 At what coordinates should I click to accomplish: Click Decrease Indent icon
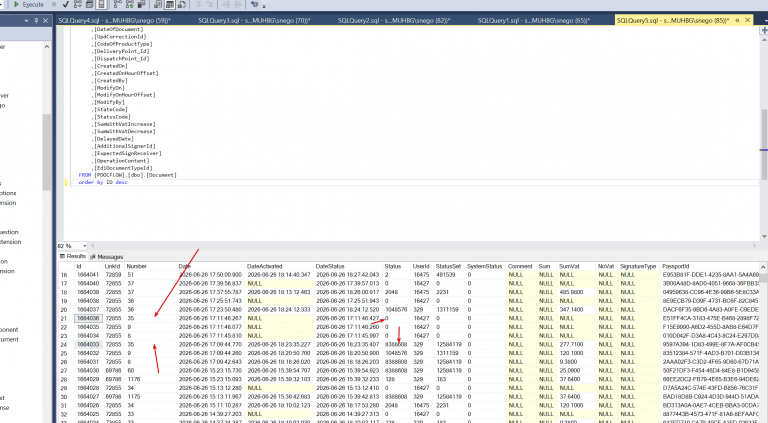(x=226, y=4)
